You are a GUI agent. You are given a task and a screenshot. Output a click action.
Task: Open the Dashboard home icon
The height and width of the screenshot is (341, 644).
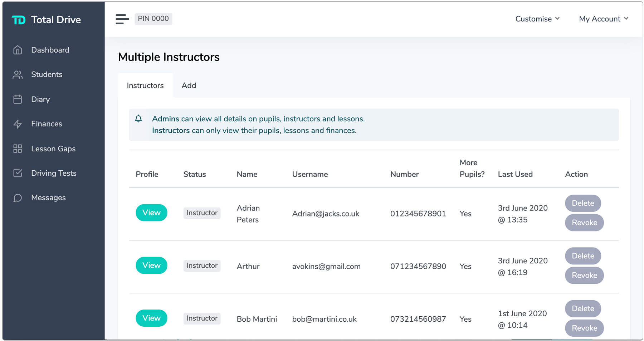click(17, 50)
